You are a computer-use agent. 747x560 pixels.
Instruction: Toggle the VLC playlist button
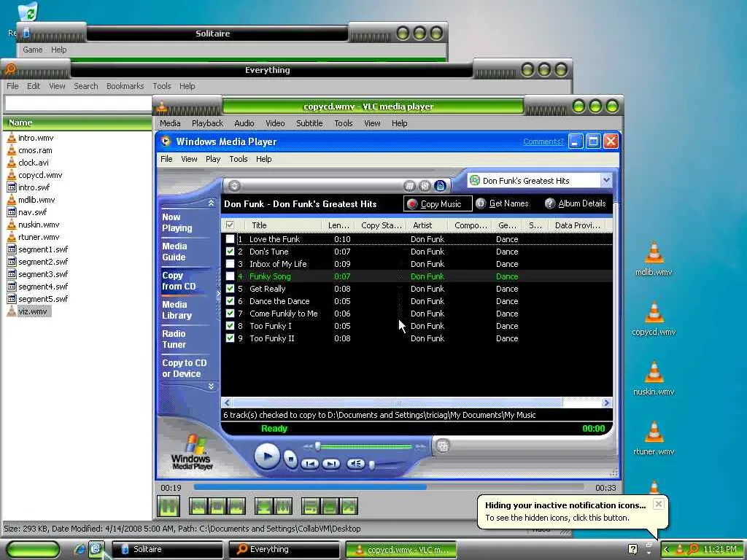[x=311, y=506]
